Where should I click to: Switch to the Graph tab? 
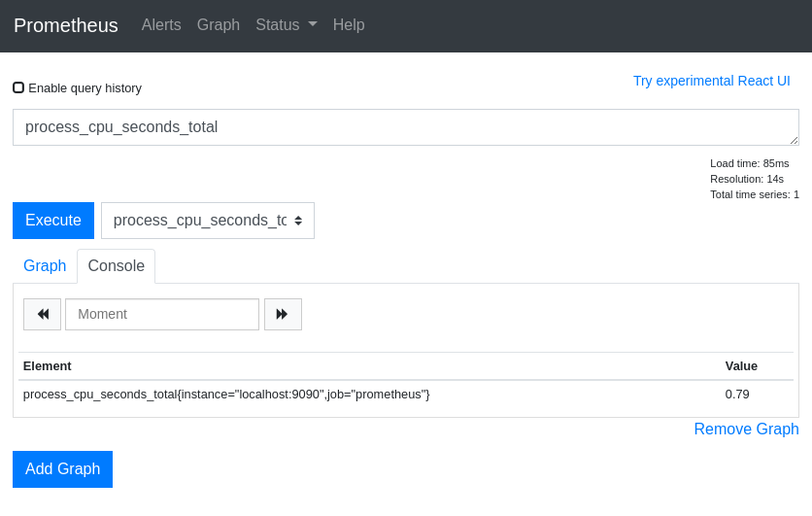pyautogui.click(x=45, y=265)
